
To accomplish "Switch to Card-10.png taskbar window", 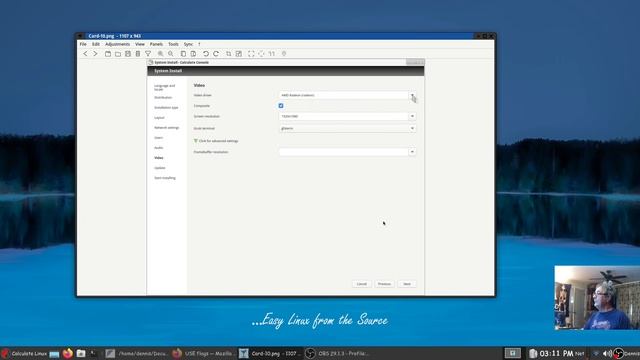I will click(270, 353).
